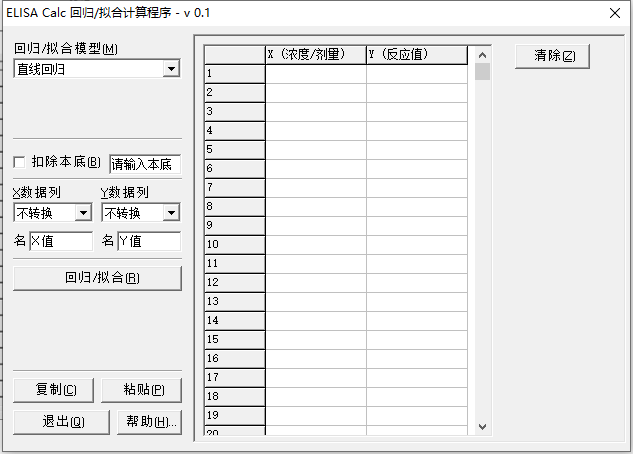
Task: Close the ELISA Calc window
Action: point(615,13)
